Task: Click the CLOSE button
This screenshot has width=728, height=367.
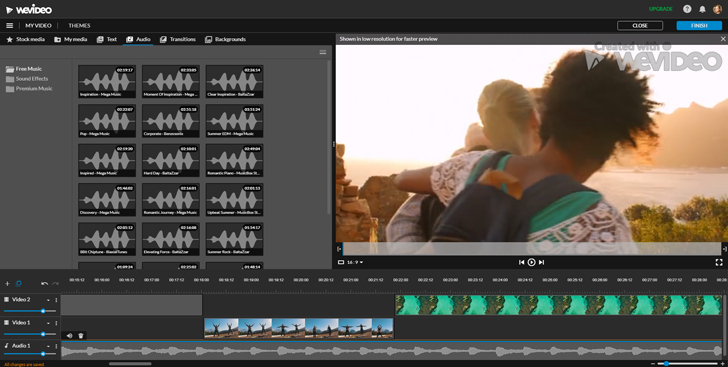Action: tap(640, 26)
